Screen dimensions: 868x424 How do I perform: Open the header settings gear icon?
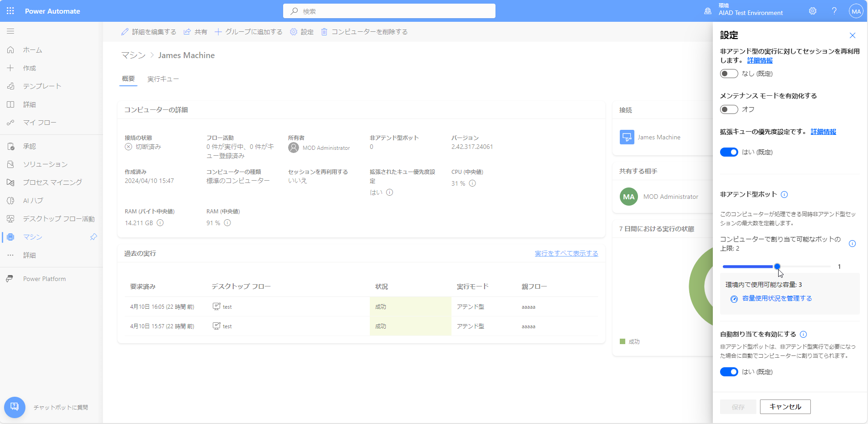(x=813, y=11)
